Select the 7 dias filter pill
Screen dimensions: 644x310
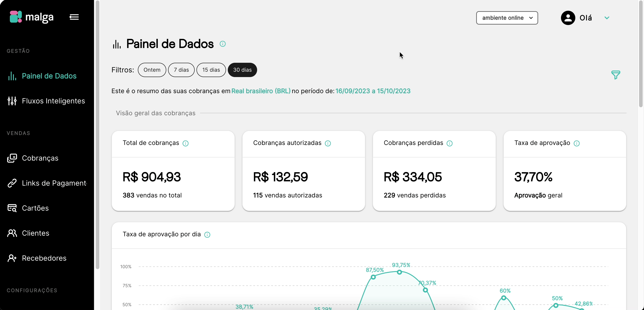[x=181, y=70]
